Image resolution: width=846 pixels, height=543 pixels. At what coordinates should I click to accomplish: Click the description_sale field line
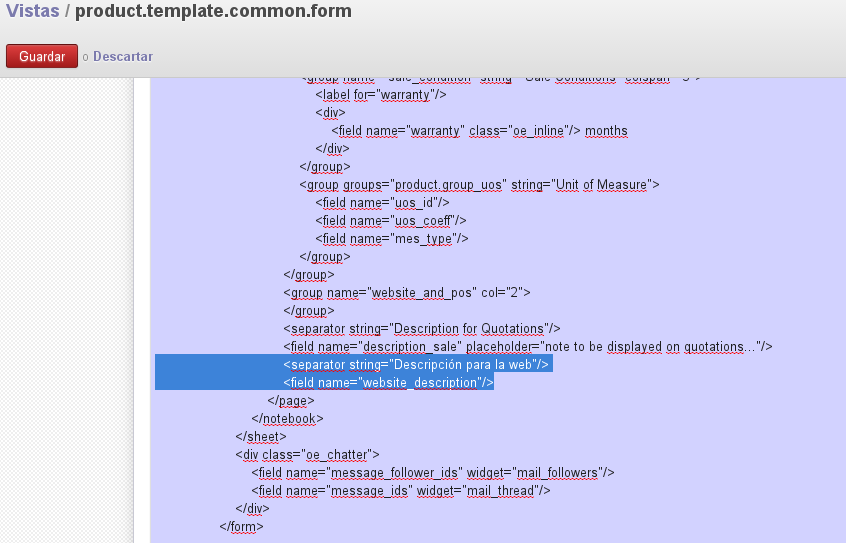pyautogui.click(x=527, y=346)
